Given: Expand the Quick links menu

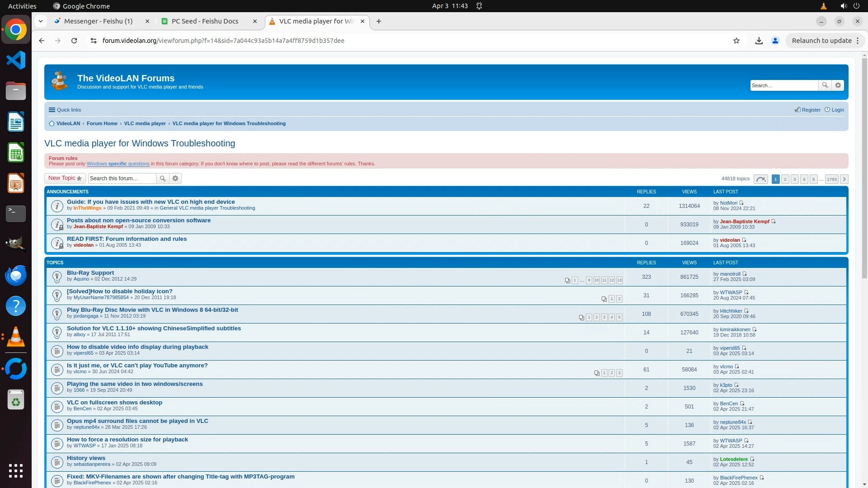Looking at the screenshot, I should click(65, 110).
